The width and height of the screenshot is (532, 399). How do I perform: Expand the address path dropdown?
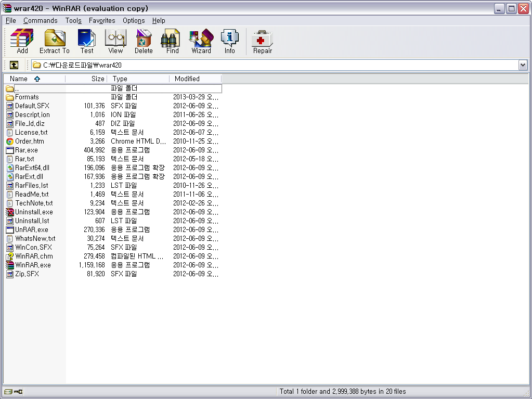[x=523, y=65]
